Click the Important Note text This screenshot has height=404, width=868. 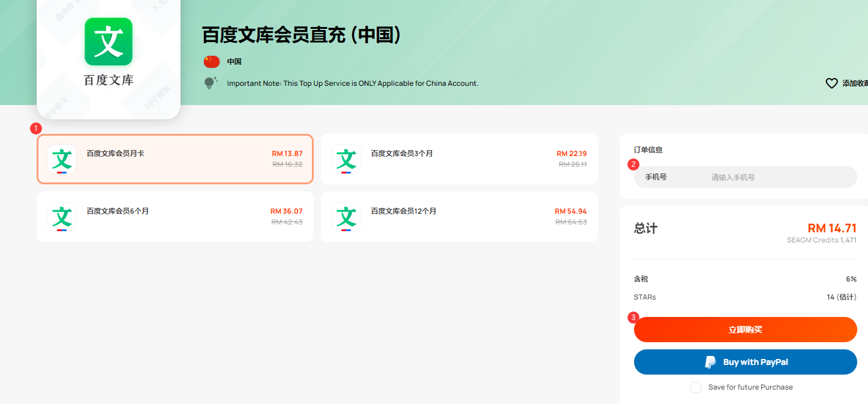point(353,83)
